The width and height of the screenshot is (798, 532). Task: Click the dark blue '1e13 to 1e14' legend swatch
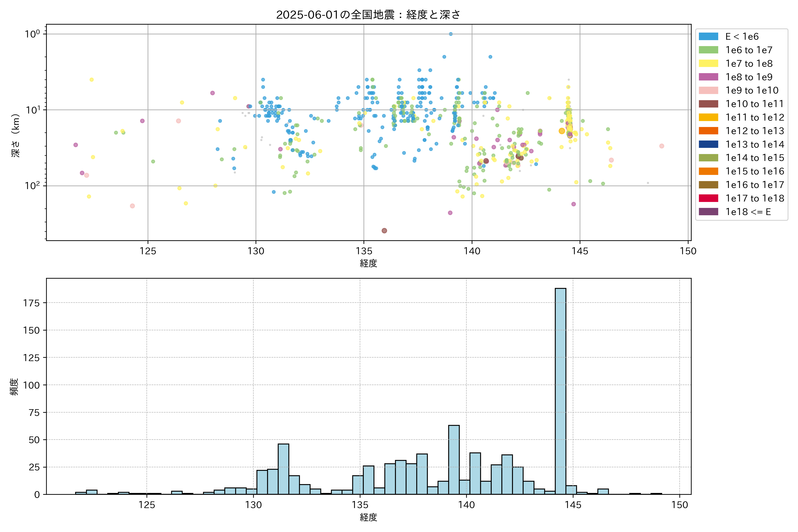pyautogui.click(x=708, y=144)
